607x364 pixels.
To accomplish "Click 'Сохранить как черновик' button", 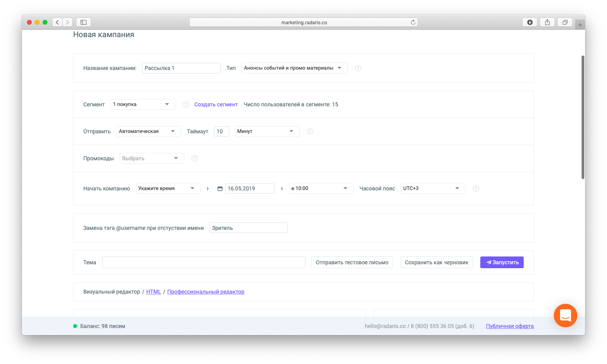I will point(437,262).
